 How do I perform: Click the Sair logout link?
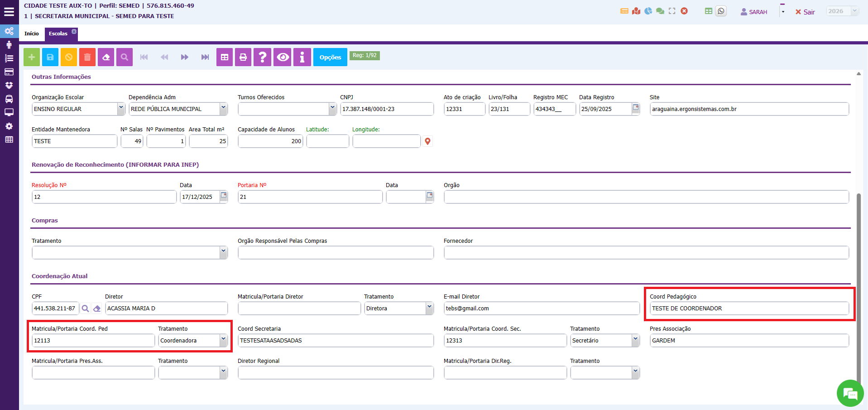point(805,12)
